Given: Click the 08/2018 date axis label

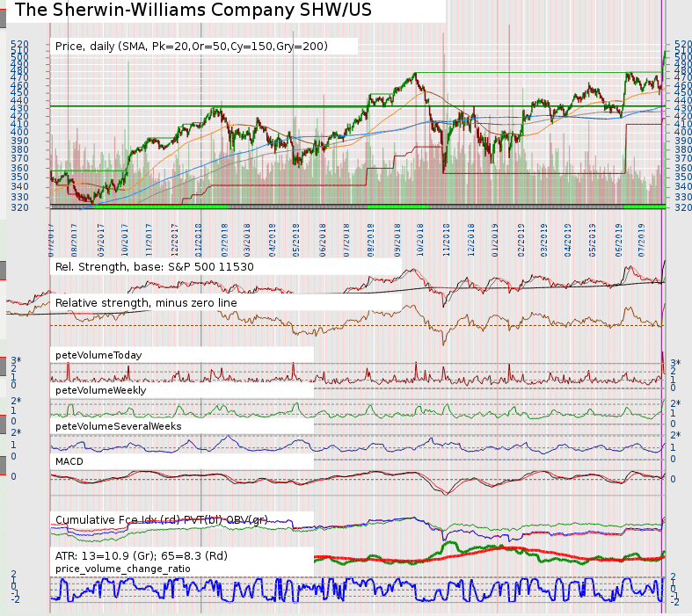Looking at the screenshot, I should click(x=371, y=240).
